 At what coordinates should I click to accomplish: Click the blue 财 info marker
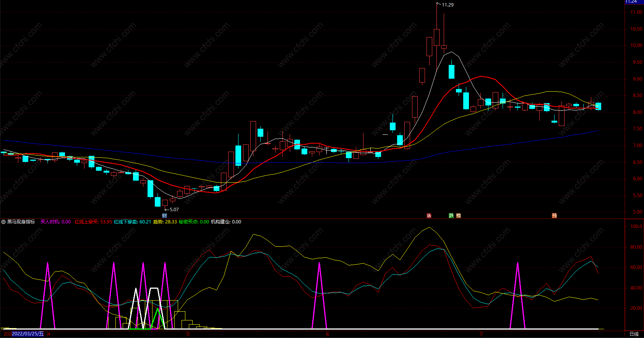164,216
